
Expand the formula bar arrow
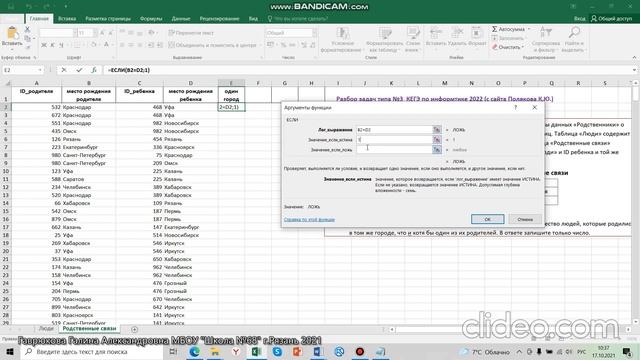tap(634, 70)
